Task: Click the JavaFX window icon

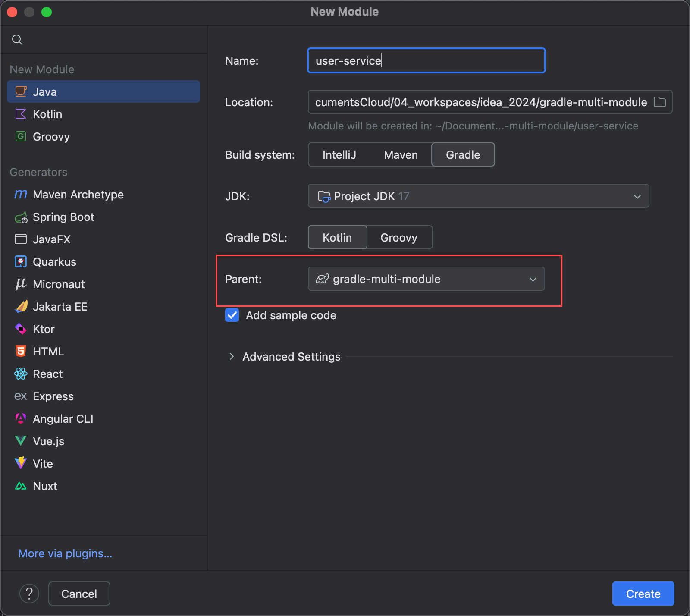Action: [x=21, y=239]
